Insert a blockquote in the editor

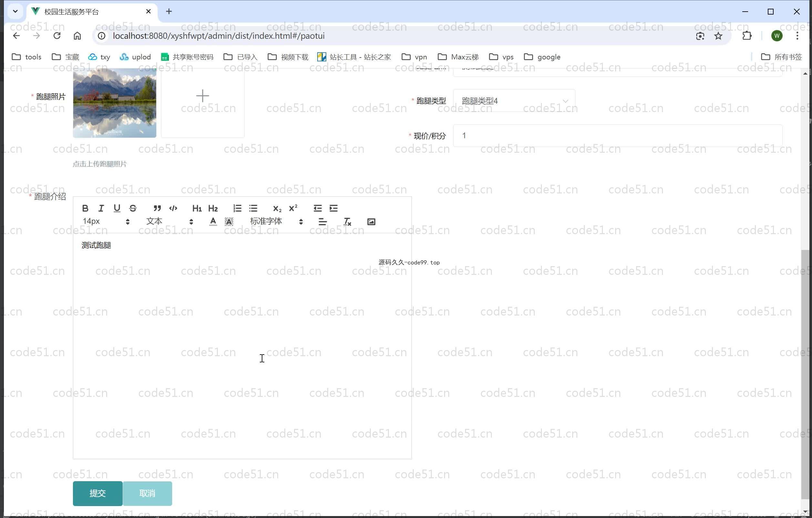click(x=157, y=208)
